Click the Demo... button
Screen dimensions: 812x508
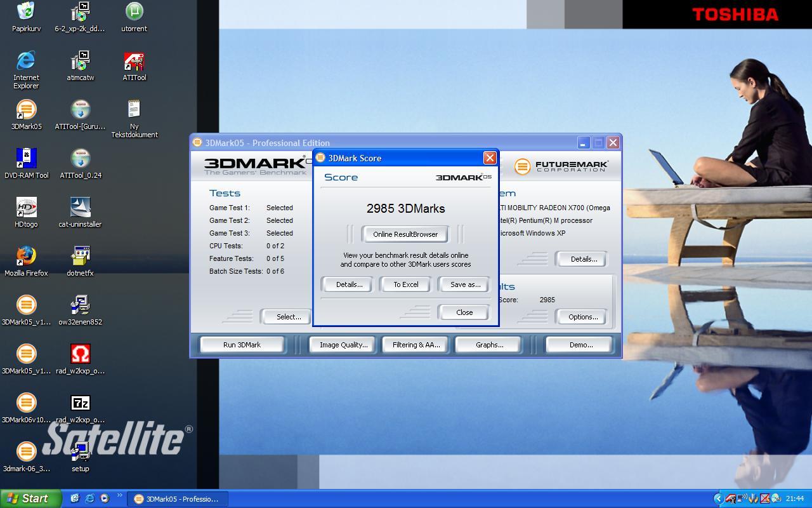(x=580, y=345)
